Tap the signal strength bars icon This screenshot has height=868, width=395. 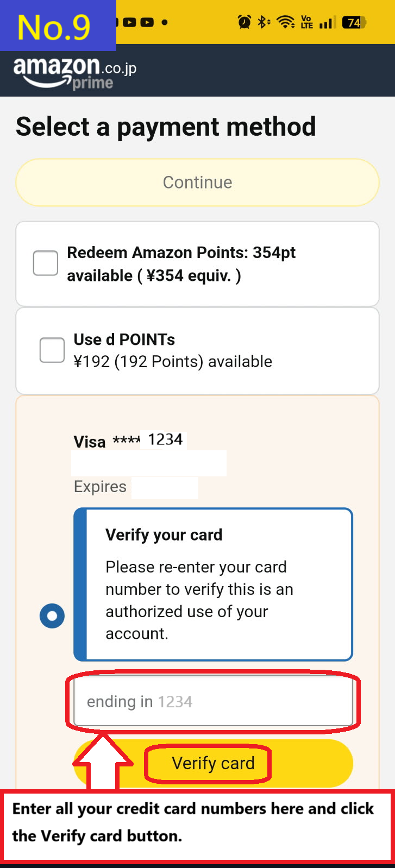326,22
